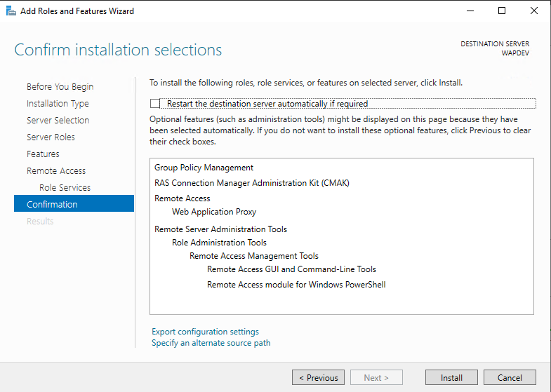
Task: Select Role Administration Tools entry
Action: pyautogui.click(x=219, y=243)
